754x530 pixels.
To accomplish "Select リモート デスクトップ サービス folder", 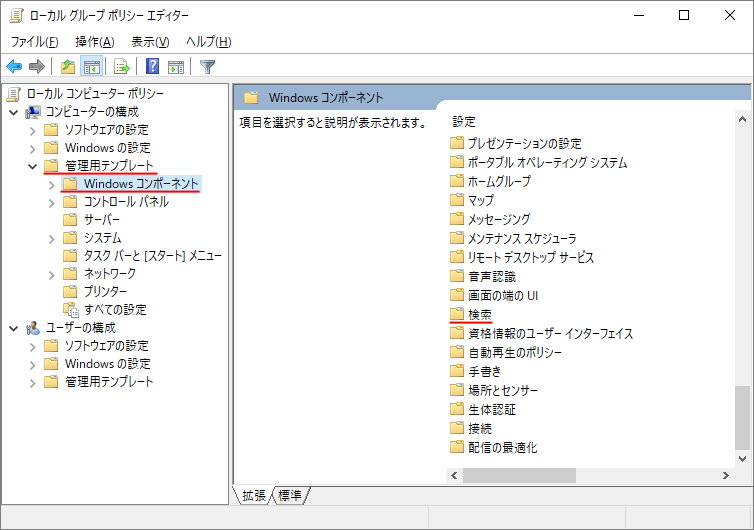I will tap(531, 257).
